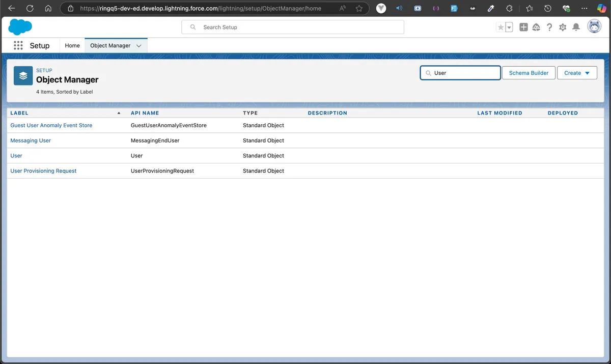Sort by Type column header
This screenshot has height=364, width=611.
(x=250, y=113)
